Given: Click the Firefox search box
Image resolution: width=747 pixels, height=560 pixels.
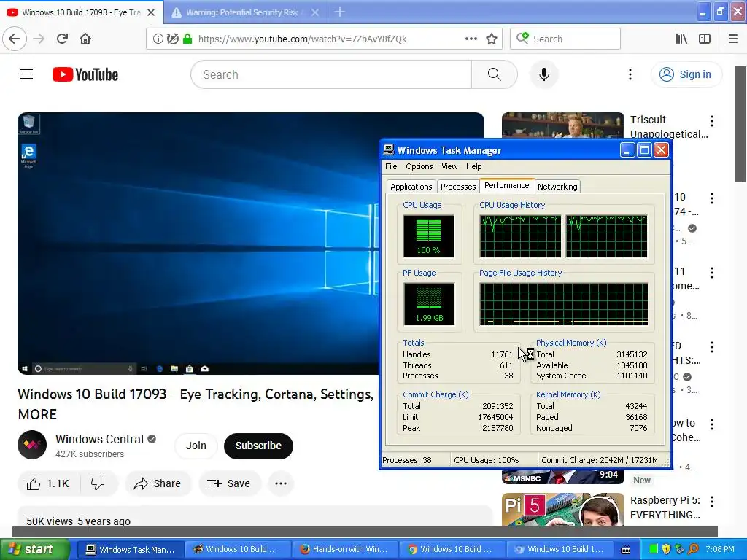Looking at the screenshot, I should click(x=565, y=39).
